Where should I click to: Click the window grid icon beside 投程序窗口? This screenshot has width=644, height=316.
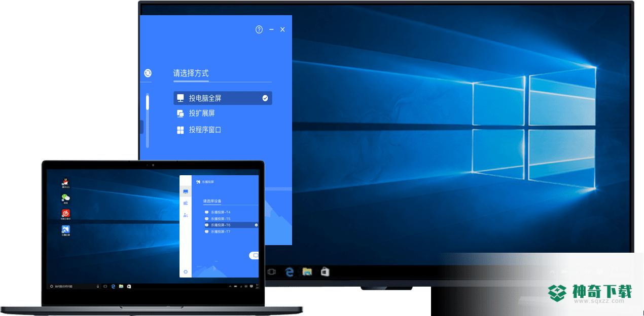(180, 130)
